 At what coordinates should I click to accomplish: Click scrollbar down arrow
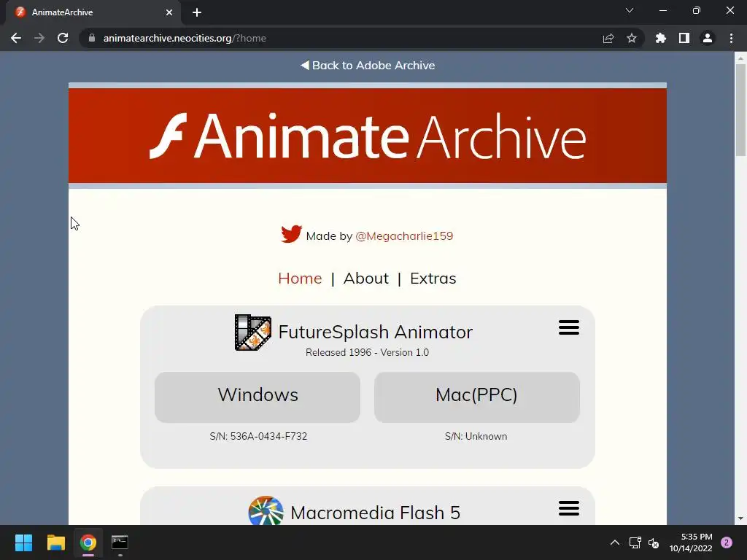pyautogui.click(x=740, y=518)
